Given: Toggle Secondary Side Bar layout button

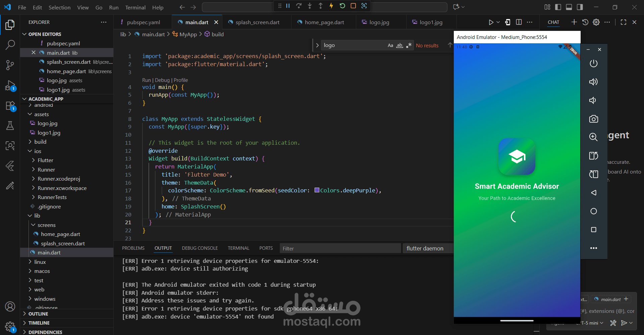Looking at the screenshot, I should pos(580,7).
